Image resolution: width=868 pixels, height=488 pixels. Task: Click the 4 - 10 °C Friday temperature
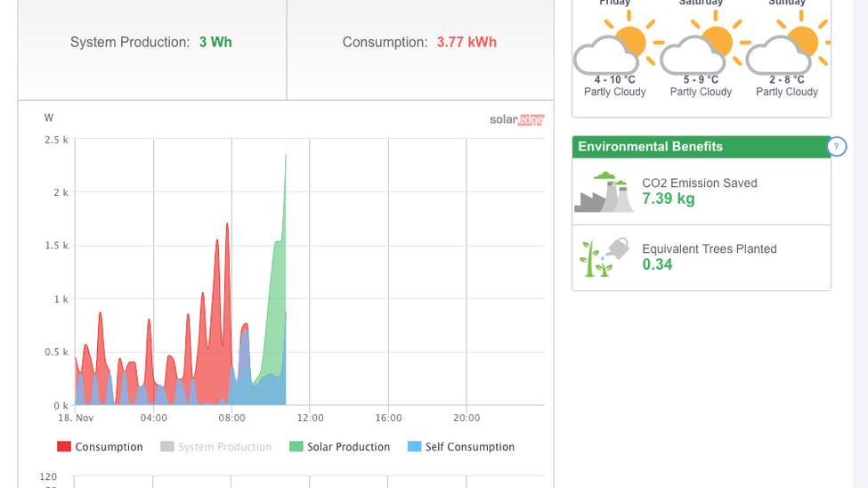coord(615,79)
